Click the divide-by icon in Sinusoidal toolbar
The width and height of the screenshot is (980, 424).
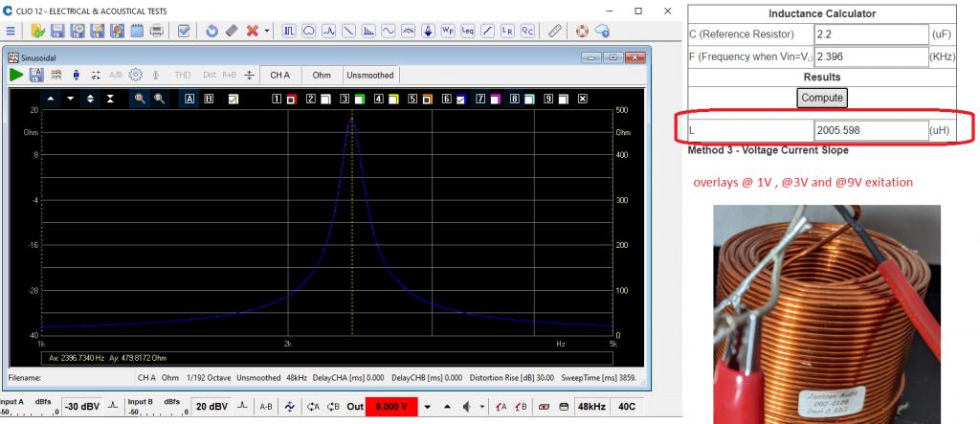(x=250, y=75)
